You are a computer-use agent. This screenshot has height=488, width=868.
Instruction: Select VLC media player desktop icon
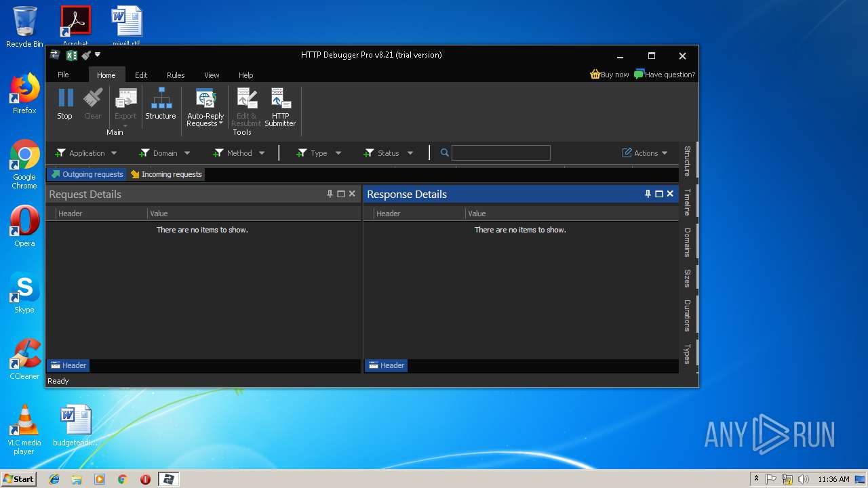click(x=24, y=430)
